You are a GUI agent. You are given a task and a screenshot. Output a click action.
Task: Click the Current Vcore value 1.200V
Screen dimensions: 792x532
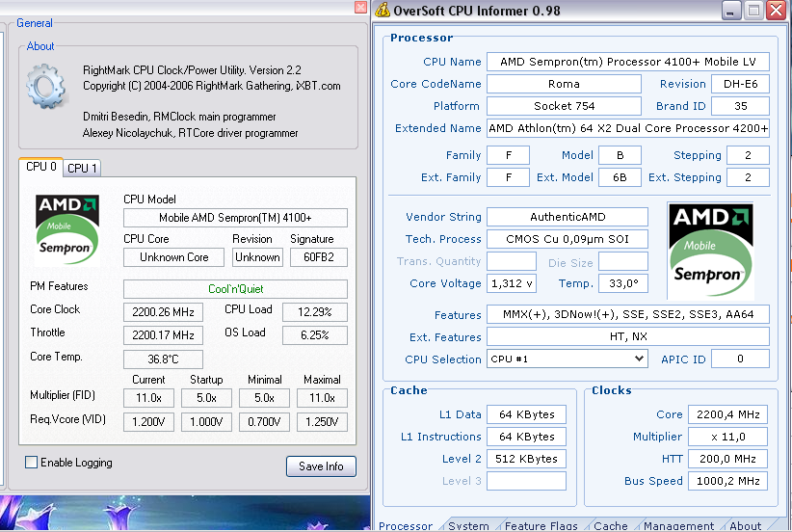[x=149, y=422]
